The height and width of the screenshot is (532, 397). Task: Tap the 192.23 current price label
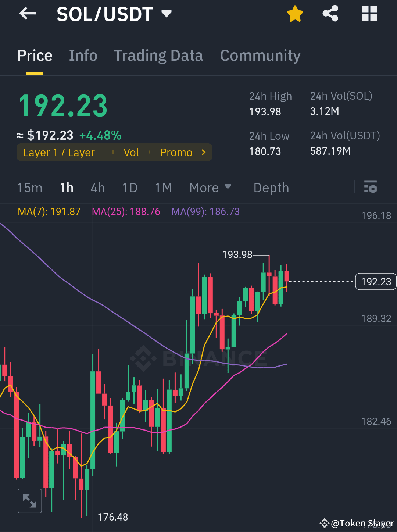(x=375, y=281)
